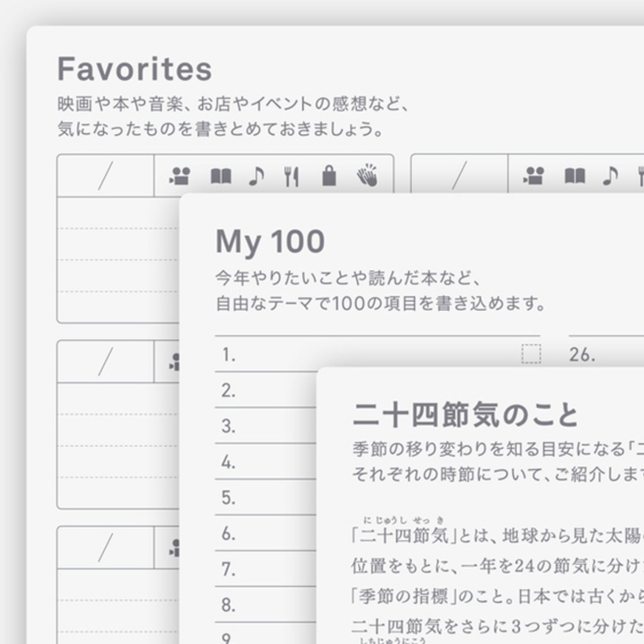Click the date slash field in the bottom-left Favorites card

tap(106, 548)
